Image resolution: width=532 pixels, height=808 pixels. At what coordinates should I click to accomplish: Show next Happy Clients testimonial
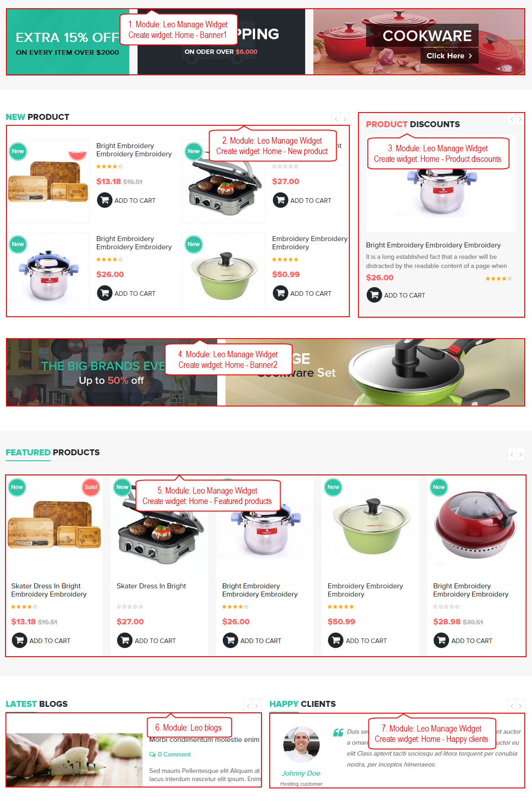pyautogui.click(x=520, y=706)
